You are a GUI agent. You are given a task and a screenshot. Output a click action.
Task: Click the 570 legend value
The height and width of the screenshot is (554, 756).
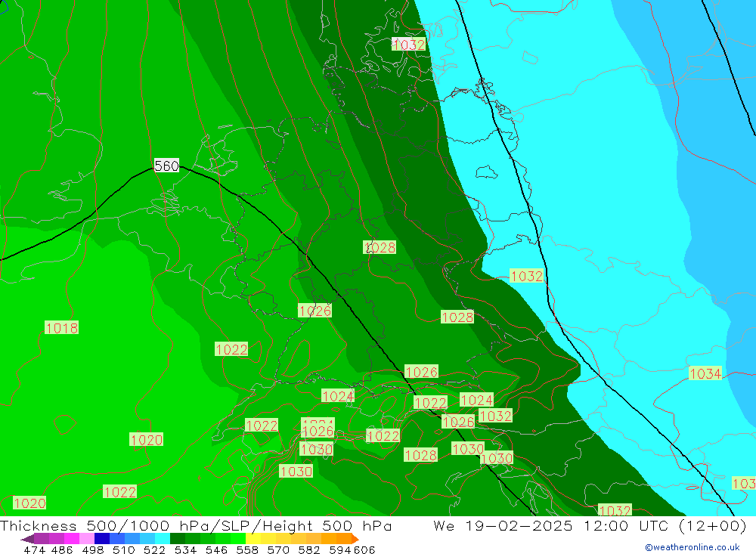(278, 549)
